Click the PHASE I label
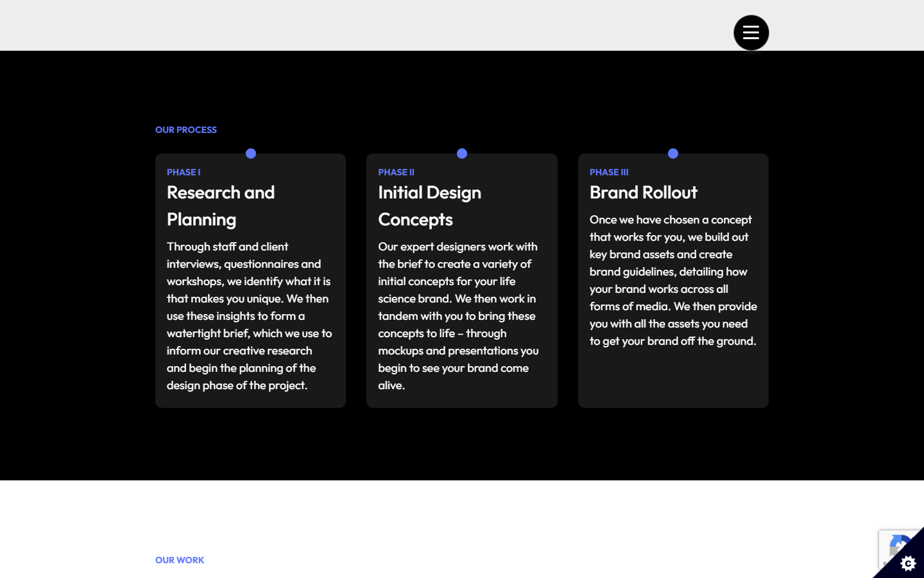The height and width of the screenshot is (578, 924). pos(184,172)
